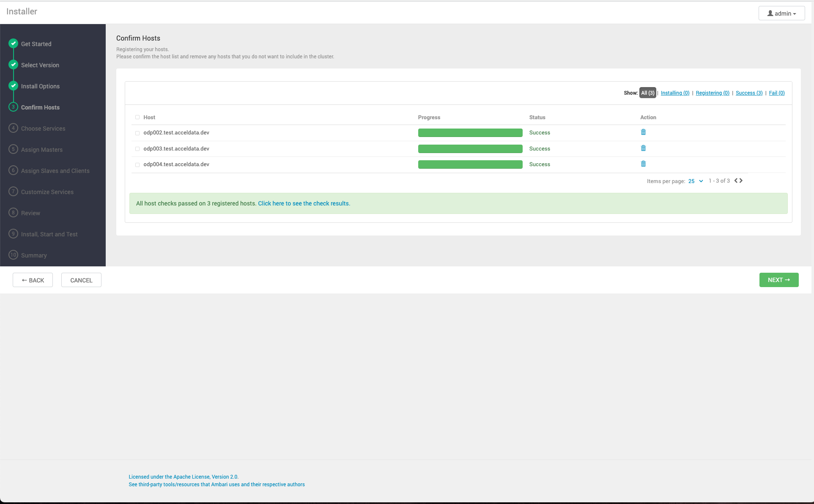
Task: Tick the checkbox for odp004.test.acceldata.dev
Action: (137, 165)
